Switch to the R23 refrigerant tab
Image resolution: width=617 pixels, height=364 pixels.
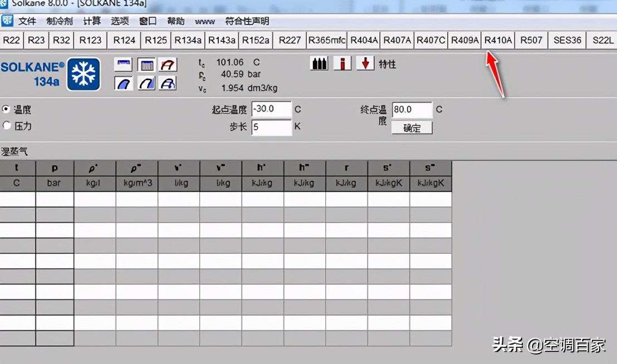tap(36, 40)
